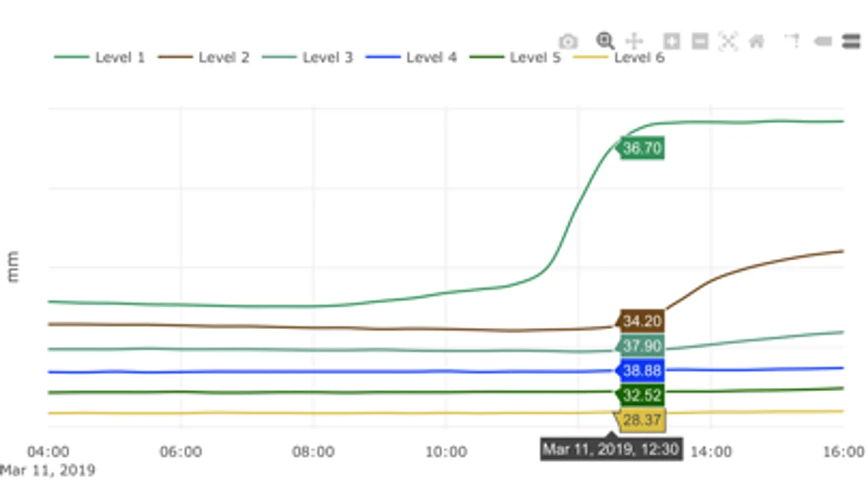Select the 08:00 time axis label

click(x=313, y=452)
